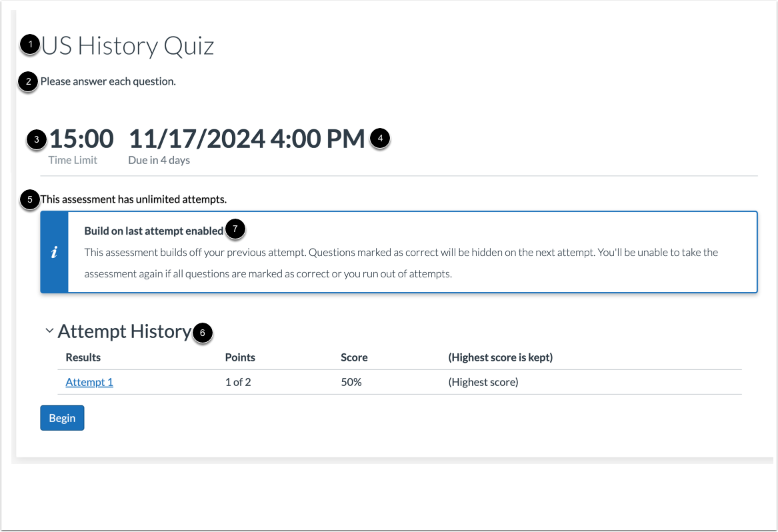Image resolution: width=778 pixels, height=532 pixels.
Task: Click the blue information icon on the banner
Action: tap(54, 252)
